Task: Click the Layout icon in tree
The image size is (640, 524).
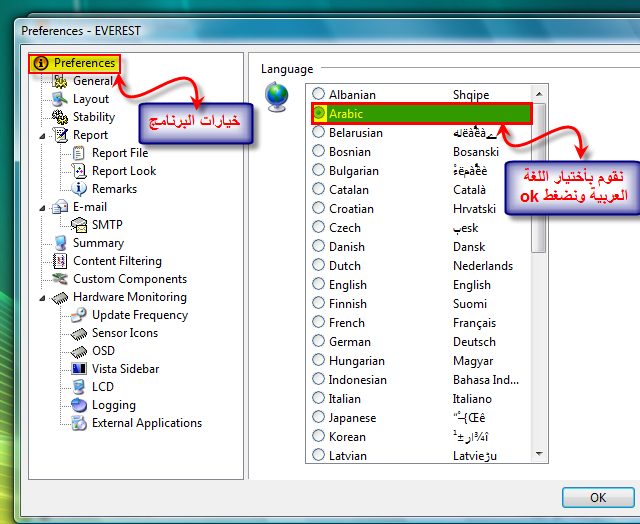Action: (x=60, y=99)
